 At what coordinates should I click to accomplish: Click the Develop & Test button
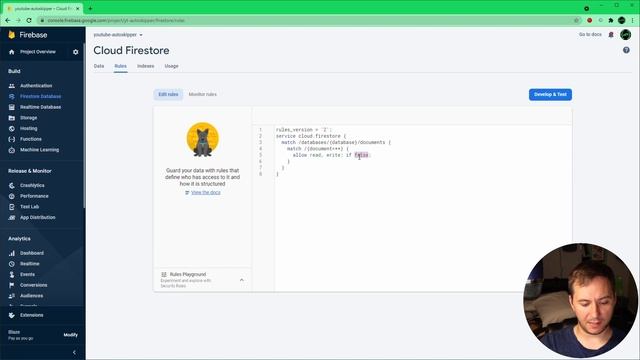pyautogui.click(x=550, y=94)
